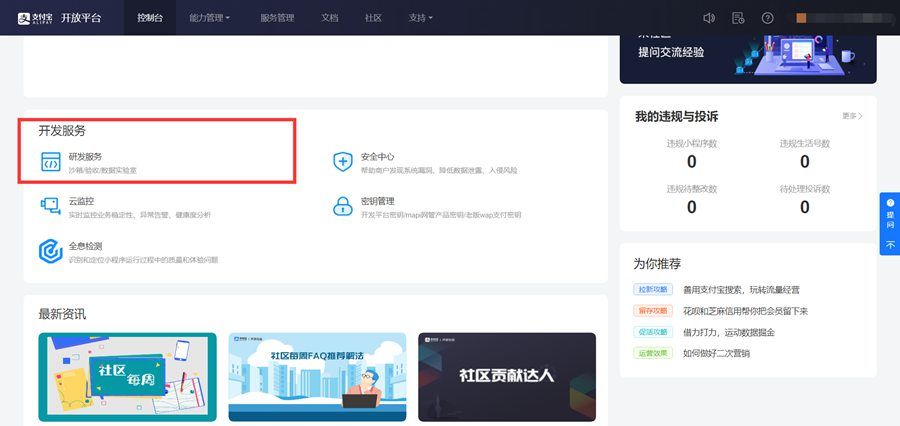Expand the 支持 dropdown in navigation
900x426 pixels.
tap(420, 18)
